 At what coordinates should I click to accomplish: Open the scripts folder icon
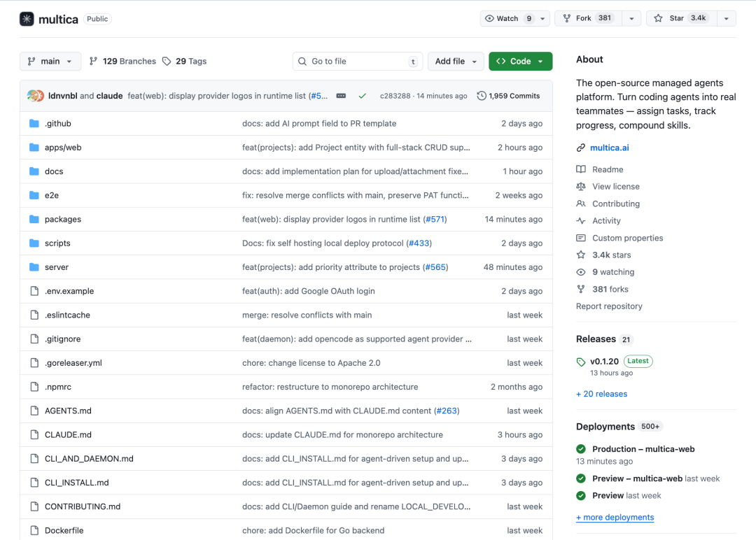(34, 243)
